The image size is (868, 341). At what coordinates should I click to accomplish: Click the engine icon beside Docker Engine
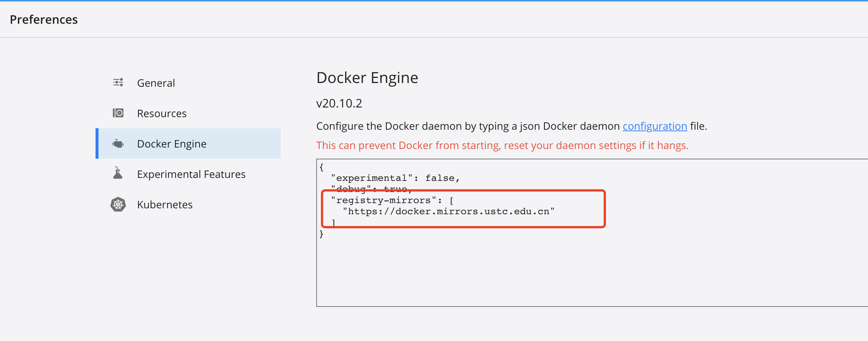click(x=118, y=143)
